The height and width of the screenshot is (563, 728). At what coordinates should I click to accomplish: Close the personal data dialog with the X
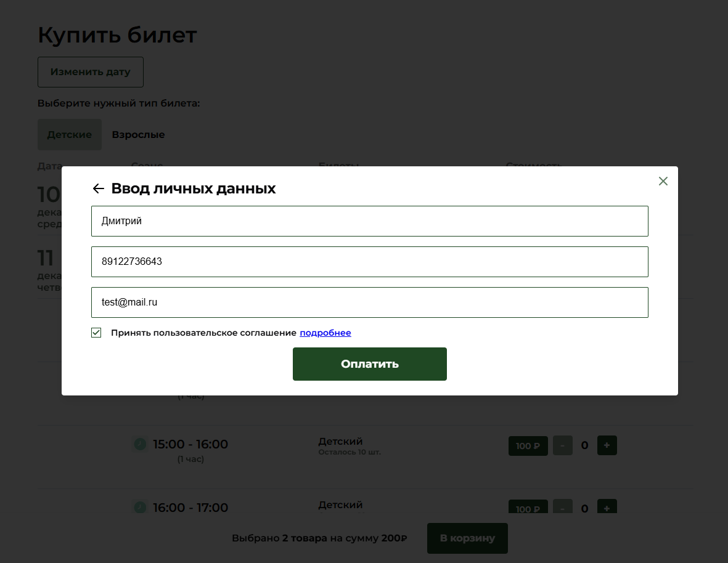[x=663, y=181]
